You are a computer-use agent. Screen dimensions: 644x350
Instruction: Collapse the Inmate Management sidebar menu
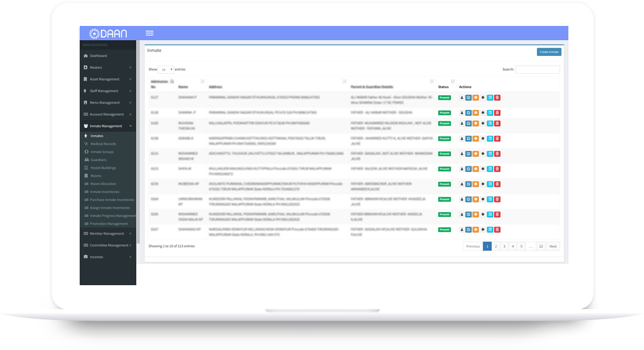click(108, 126)
